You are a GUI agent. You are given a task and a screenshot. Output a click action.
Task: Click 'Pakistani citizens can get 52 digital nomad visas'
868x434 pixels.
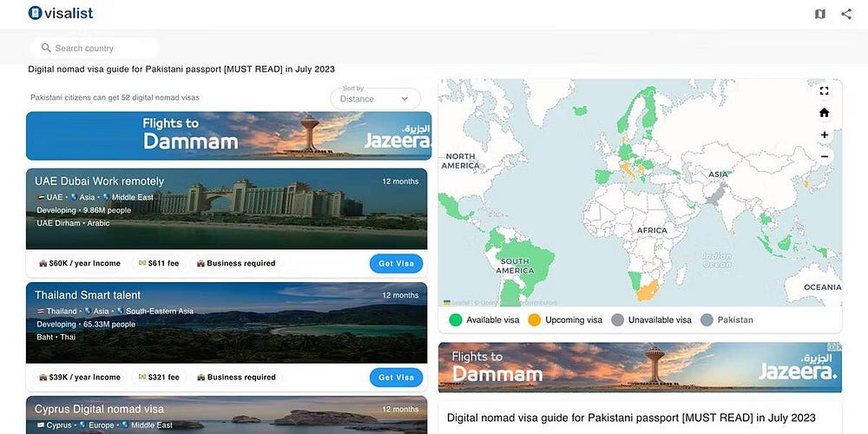click(115, 97)
